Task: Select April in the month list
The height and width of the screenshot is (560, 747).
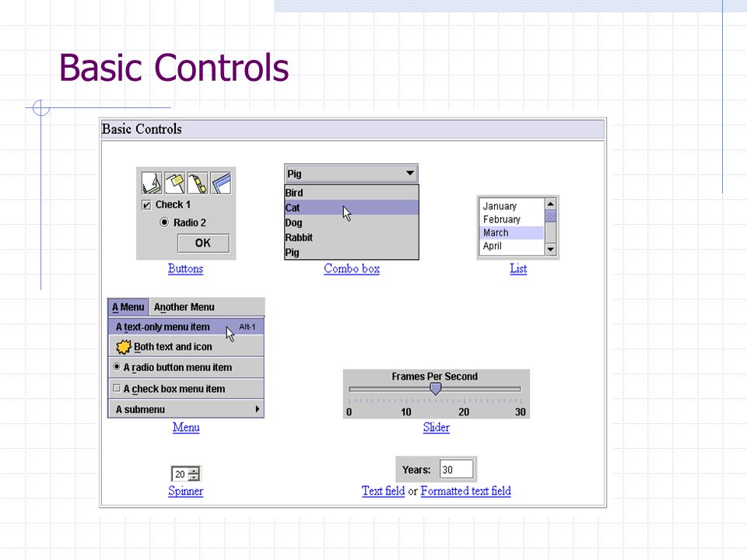Action: point(511,247)
